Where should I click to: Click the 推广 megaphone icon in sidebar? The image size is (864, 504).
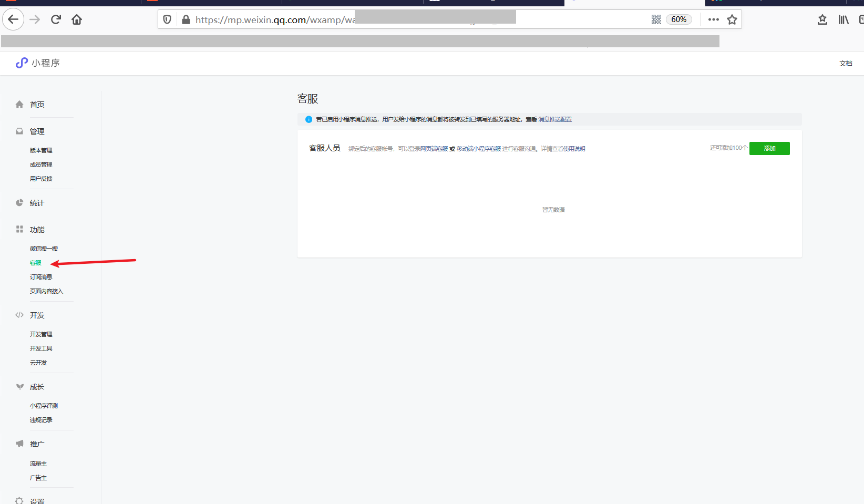pos(19,443)
